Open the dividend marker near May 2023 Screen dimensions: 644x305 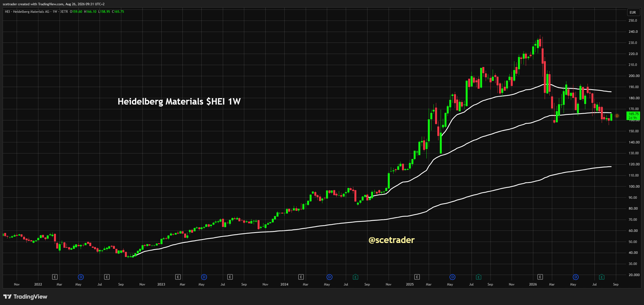(204, 277)
